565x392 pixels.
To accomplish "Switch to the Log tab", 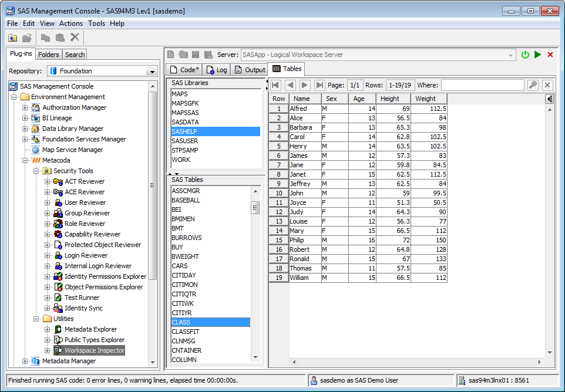I will 217,70.
